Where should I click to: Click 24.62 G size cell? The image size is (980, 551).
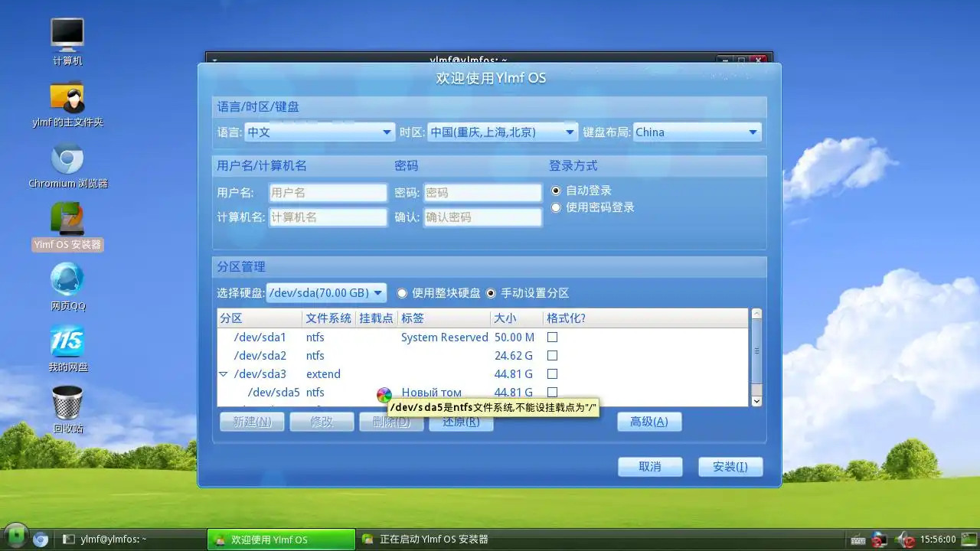tap(513, 356)
